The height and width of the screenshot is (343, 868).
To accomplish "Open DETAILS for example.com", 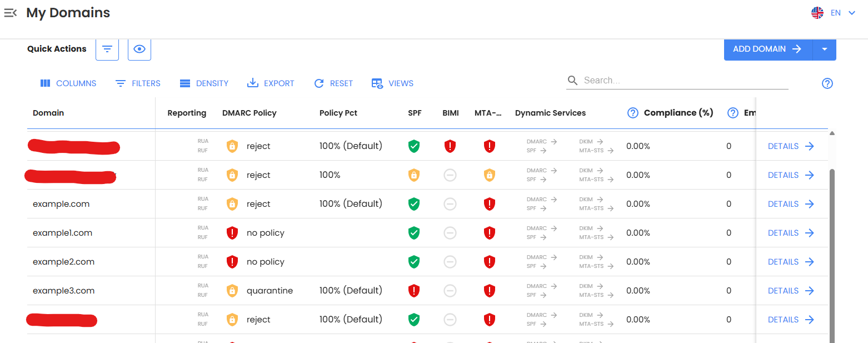I will point(791,204).
